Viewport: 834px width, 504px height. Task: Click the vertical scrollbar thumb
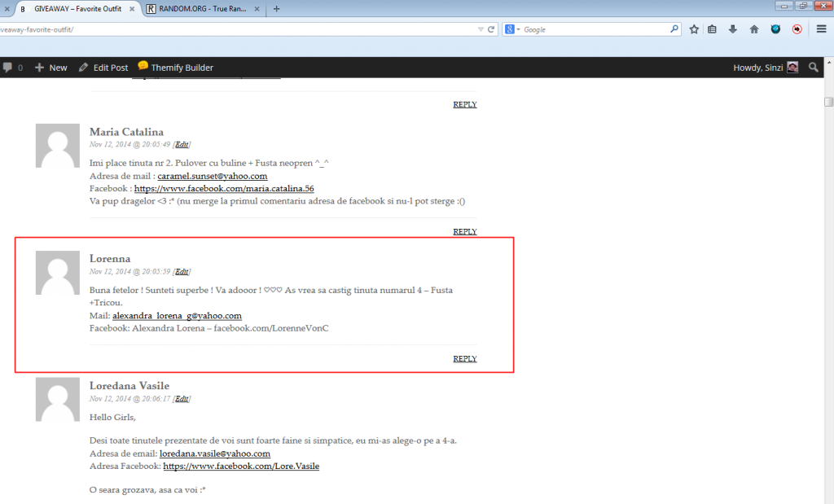click(x=828, y=102)
